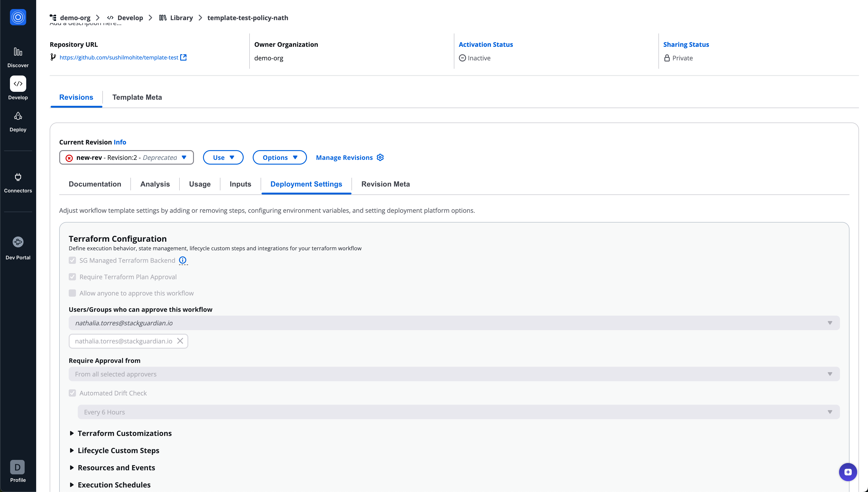Screen dimensions: 868x492
Task: Click the Manage Revisions gear icon
Action: click(380, 157)
